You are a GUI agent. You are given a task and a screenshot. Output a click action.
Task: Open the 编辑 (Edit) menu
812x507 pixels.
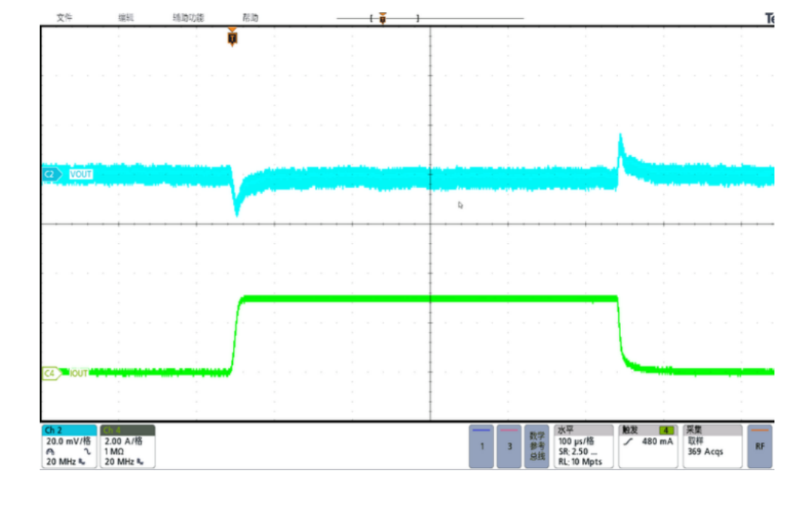tap(126, 17)
